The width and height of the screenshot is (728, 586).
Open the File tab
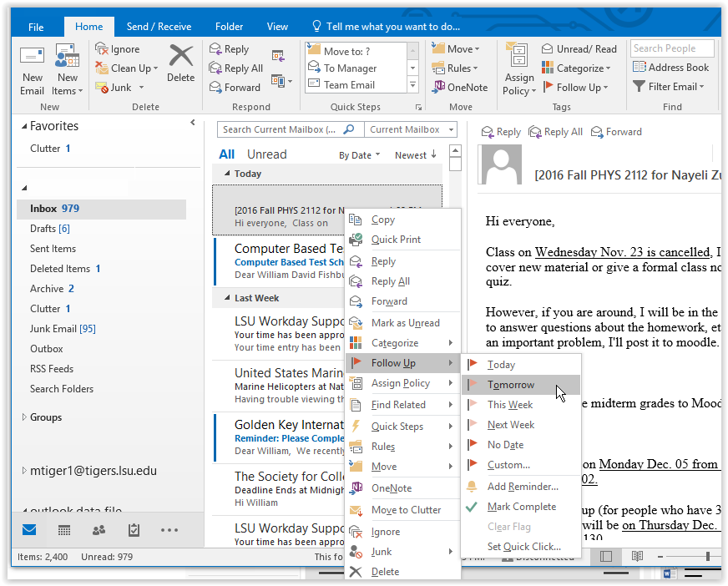pos(36,27)
